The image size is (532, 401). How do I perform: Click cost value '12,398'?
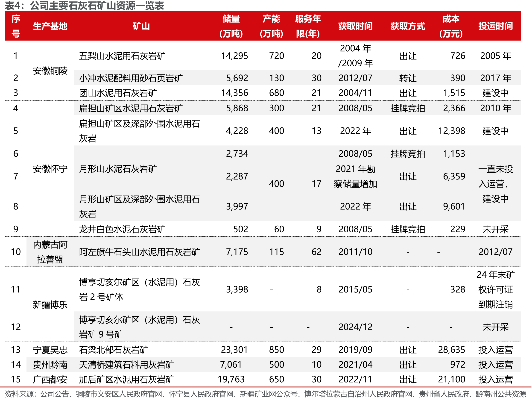[x=451, y=131]
